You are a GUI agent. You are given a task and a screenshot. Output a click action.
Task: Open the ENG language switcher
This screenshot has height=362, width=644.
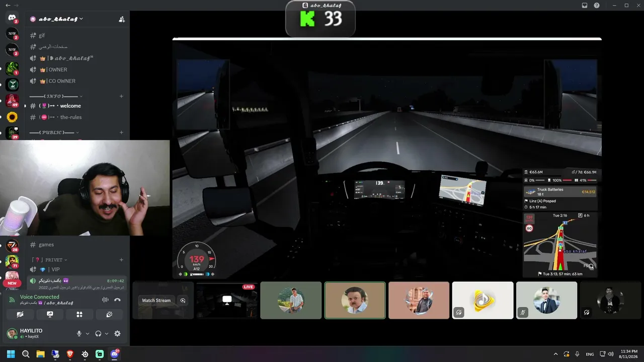click(590, 354)
